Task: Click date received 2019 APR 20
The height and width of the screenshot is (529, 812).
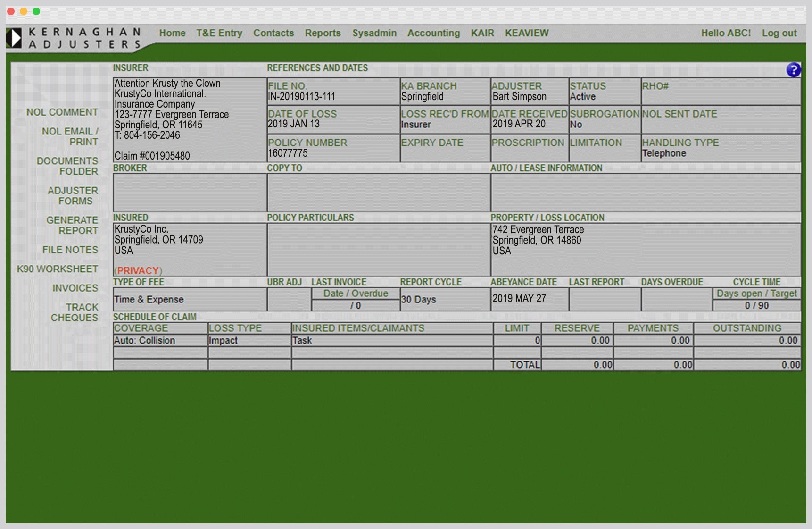Action: 519,124
